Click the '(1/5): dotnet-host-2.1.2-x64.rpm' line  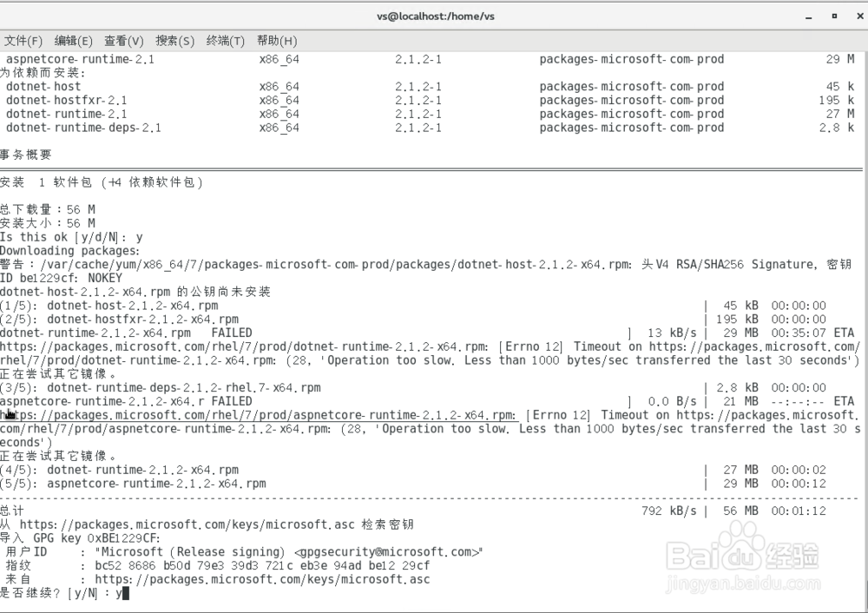109,306
